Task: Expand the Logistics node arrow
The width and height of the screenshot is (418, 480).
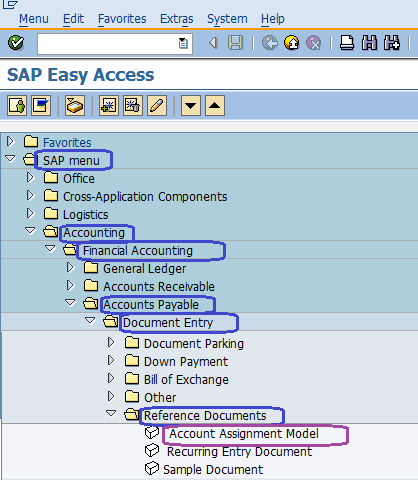Action: [30, 213]
